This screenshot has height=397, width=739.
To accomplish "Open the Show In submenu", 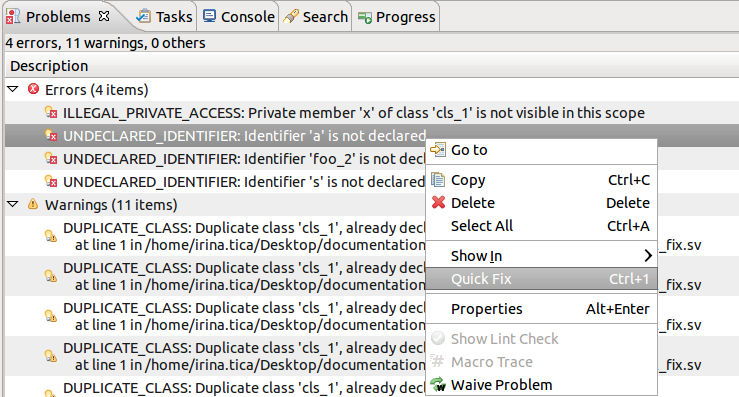I will tap(541, 256).
